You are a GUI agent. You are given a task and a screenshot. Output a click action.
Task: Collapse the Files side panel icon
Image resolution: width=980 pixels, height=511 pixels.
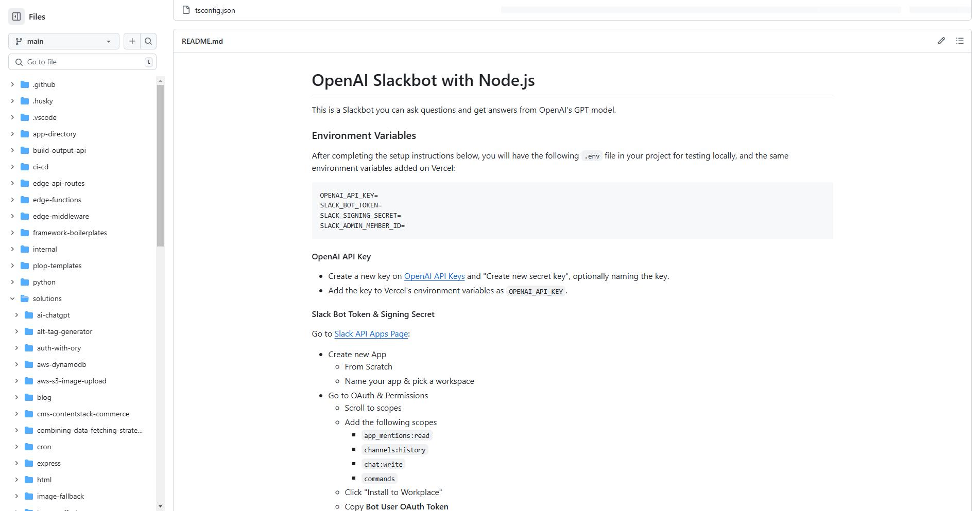(16, 16)
